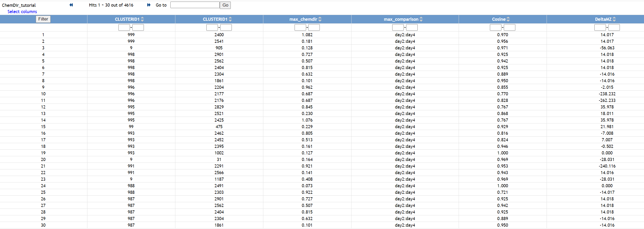Select DeltaMZ value -0.502
Image resolution: width=644 pixels, height=229 pixels.
point(607,146)
